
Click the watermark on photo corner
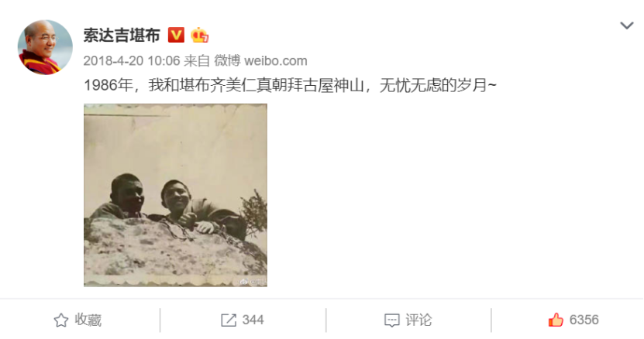pyautogui.click(x=253, y=282)
